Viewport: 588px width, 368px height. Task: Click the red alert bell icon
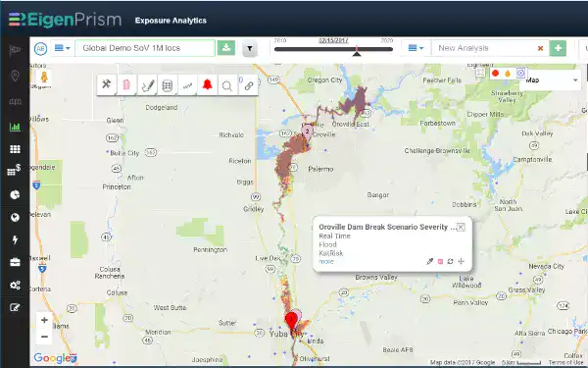pyautogui.click(x=208, y=84)
